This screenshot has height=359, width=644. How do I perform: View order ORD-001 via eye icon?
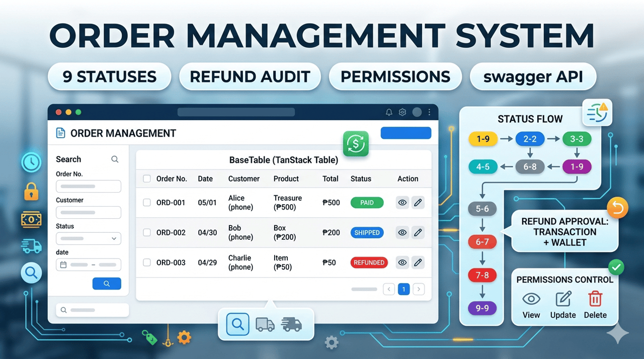[x=402, y=203]
